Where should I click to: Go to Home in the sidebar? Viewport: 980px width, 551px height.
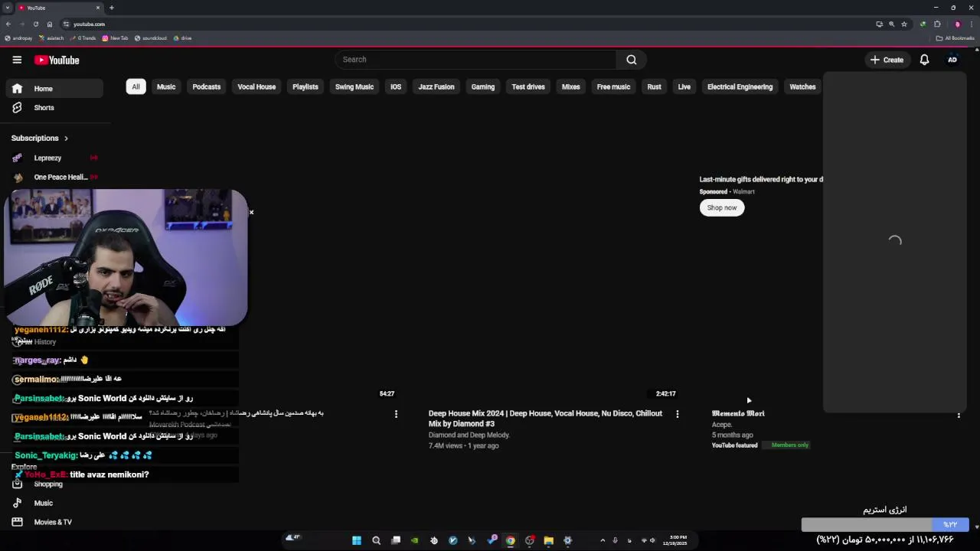pos(54,89)
